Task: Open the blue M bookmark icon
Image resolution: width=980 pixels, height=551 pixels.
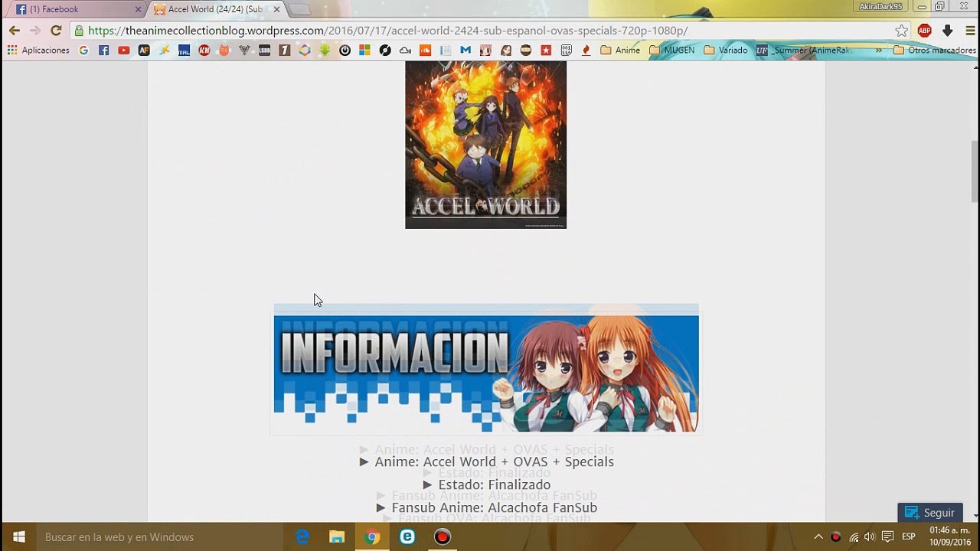Action: coord(465,51)
